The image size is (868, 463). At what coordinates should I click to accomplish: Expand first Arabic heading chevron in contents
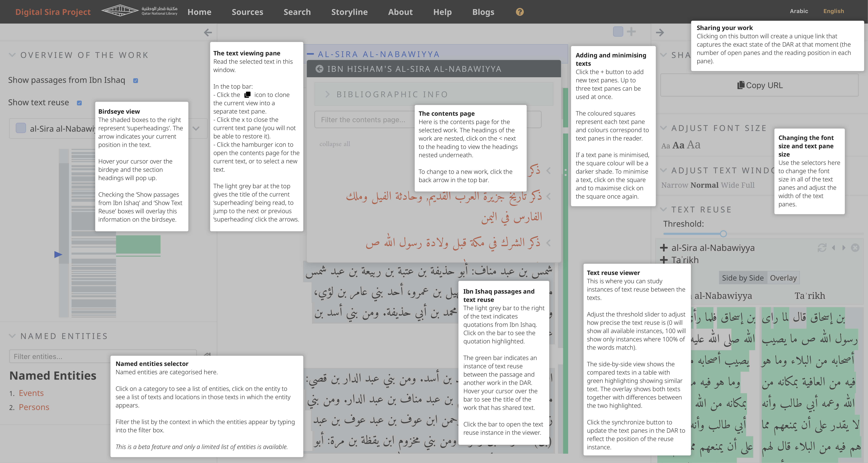click(x=548, y=171)
